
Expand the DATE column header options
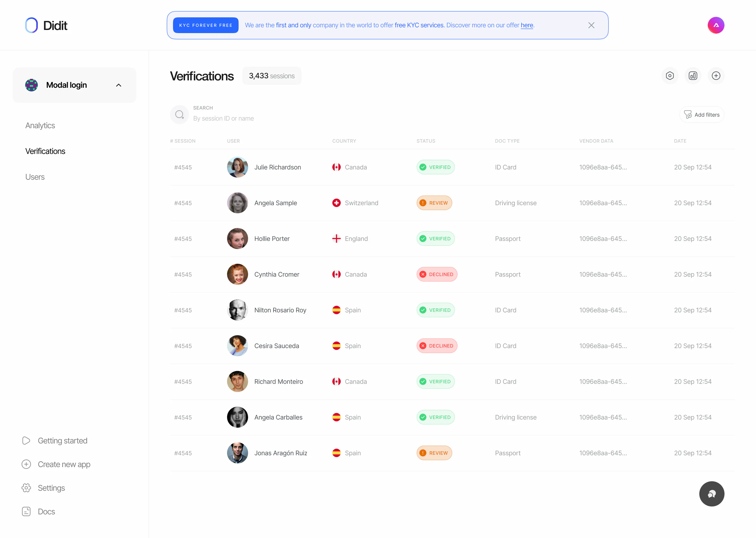[680, 141]
